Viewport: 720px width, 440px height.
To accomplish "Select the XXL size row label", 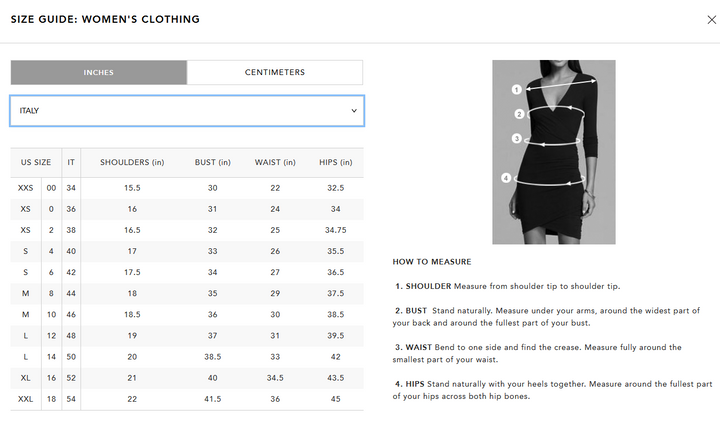I will (x=26, y=399).
